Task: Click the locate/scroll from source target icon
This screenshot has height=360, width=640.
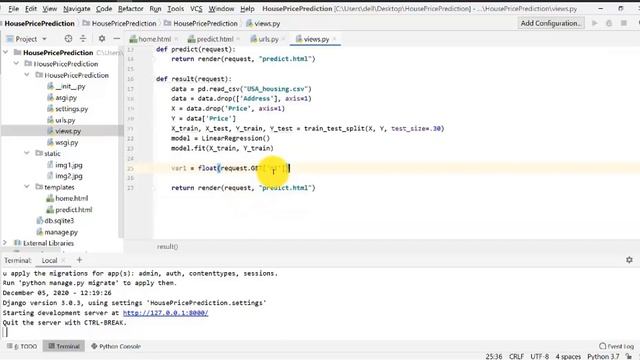Action: tap(68, 39)
